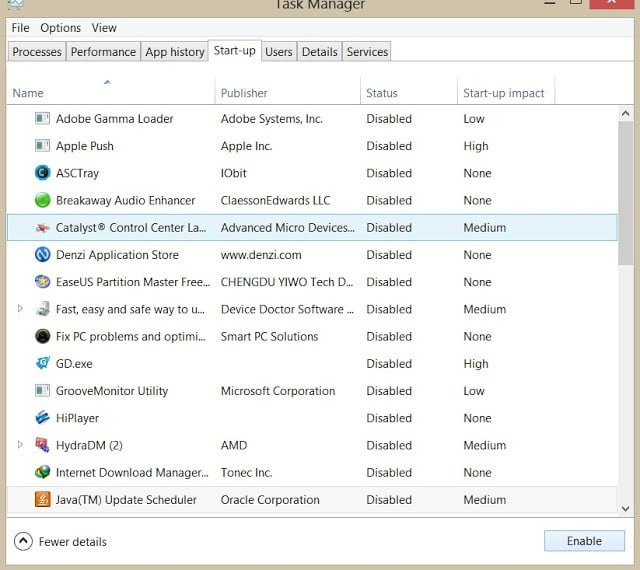This screenshot has width=640, height=570.
Task: Click the HiPlayer icon
Action: pyautogui.click(x=42, y=418)
